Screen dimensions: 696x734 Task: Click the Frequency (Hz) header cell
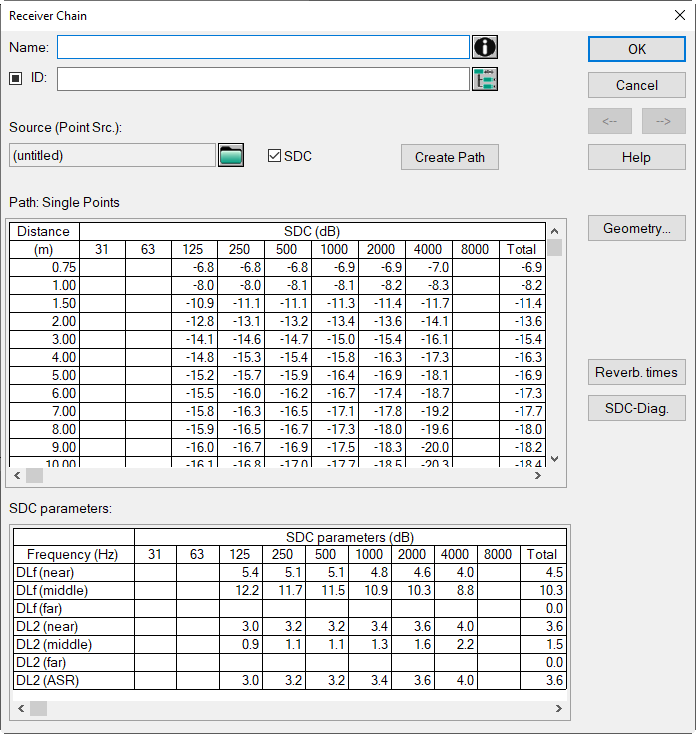[x=74, y=555]
